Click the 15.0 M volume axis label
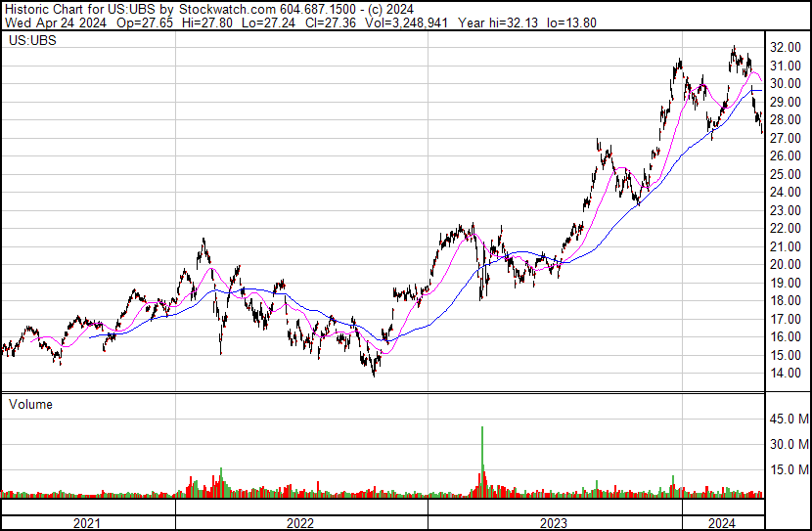 pos(789,469)
